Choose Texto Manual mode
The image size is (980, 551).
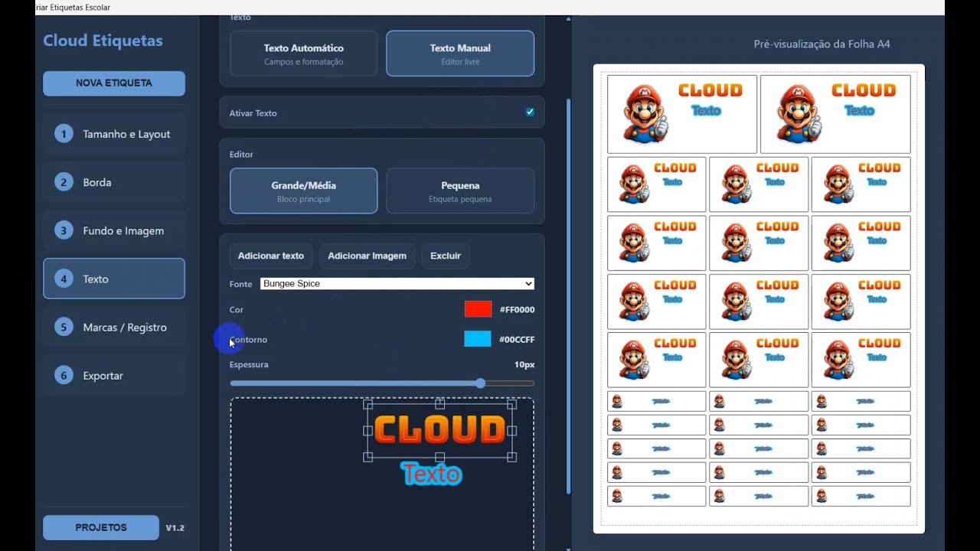coord(460,54)
